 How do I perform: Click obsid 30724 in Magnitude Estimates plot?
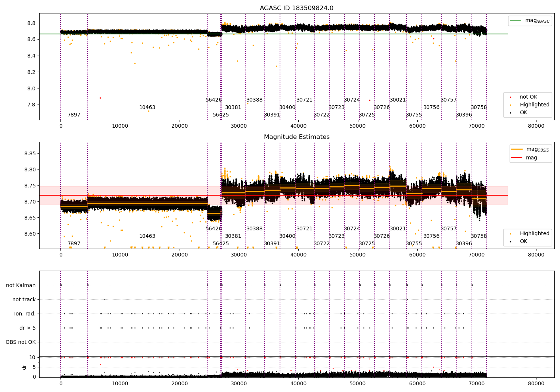pyautogui.click(x=352, y=228)
